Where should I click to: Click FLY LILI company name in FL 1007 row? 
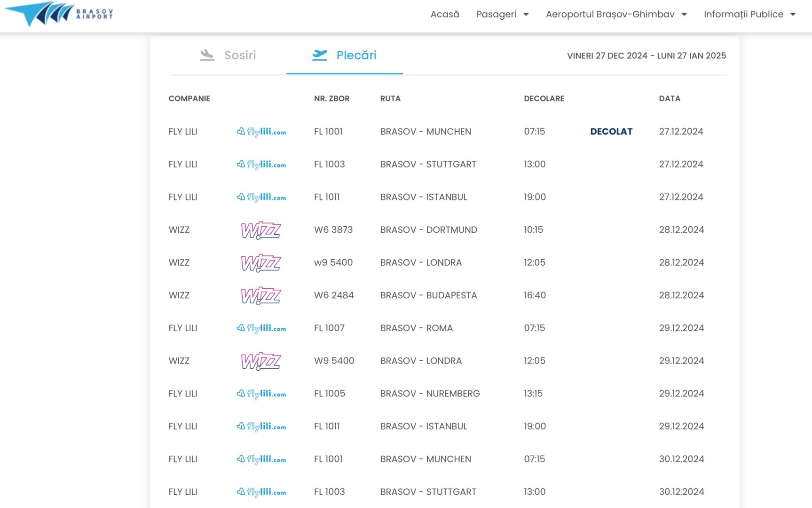coord(183,328)
